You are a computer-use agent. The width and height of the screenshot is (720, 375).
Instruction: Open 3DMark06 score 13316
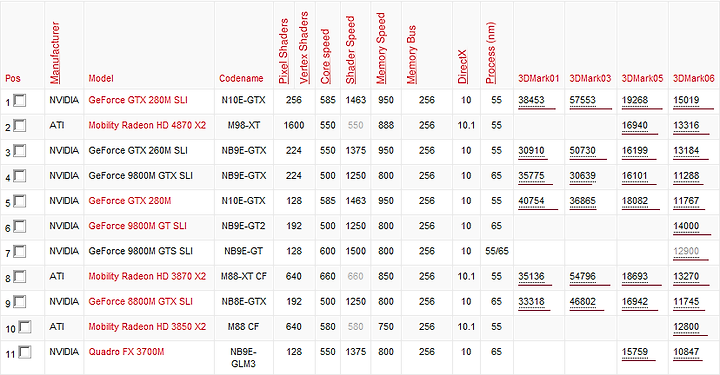click(686, 125)
